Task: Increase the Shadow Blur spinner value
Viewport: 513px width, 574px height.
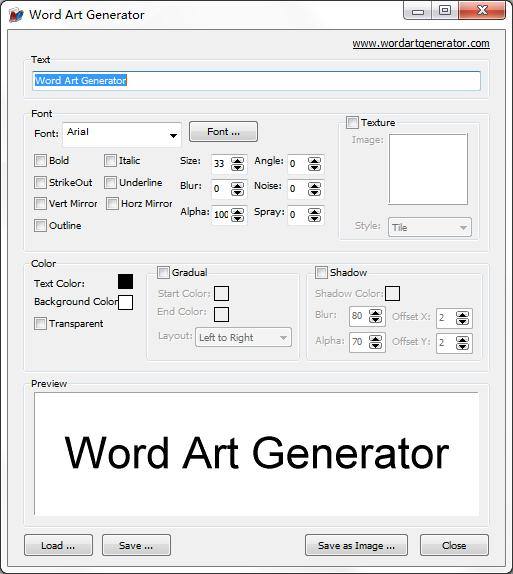Action: pyautogui.click(x=375, y=312)
